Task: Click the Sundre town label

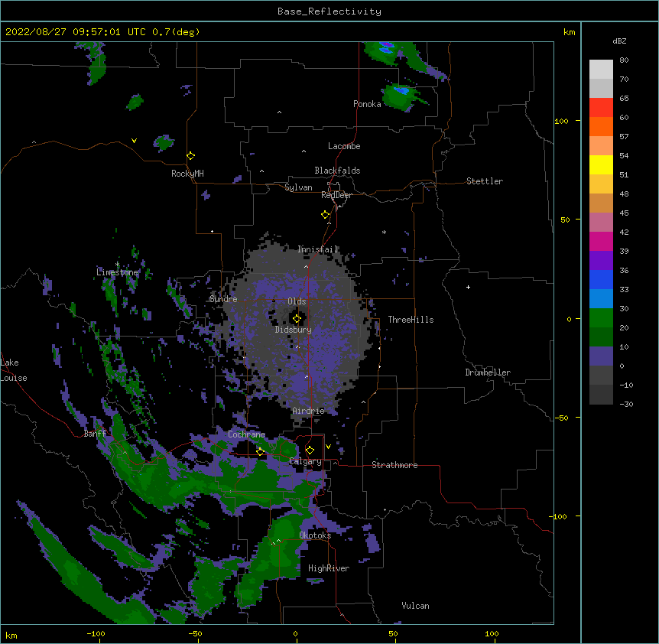Action: (223, 299)
